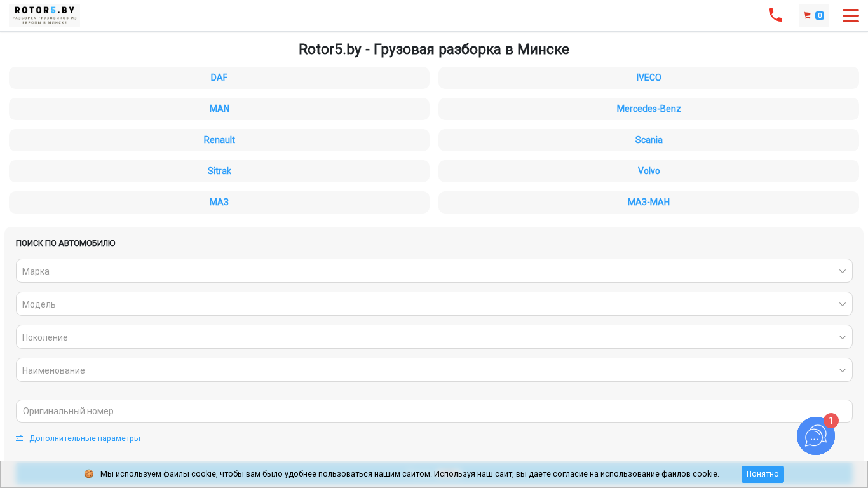Select the DAF brand
868x488 pixels.
click(219, 78)
